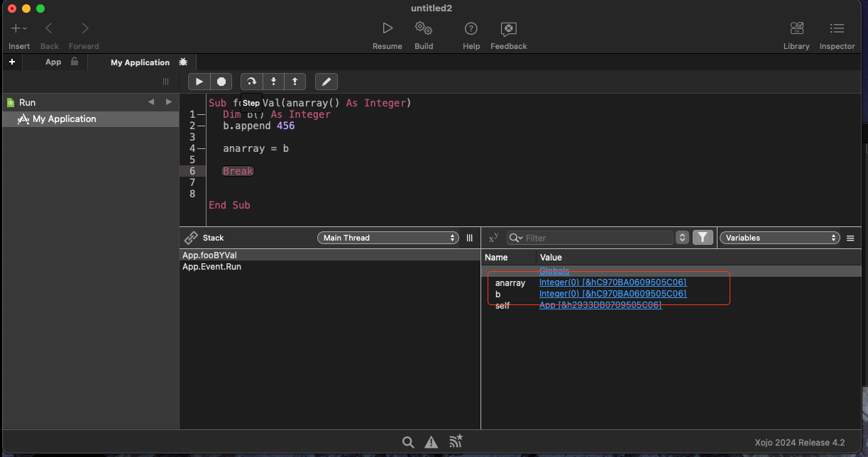Click the Resume toolbar icon

387,28
